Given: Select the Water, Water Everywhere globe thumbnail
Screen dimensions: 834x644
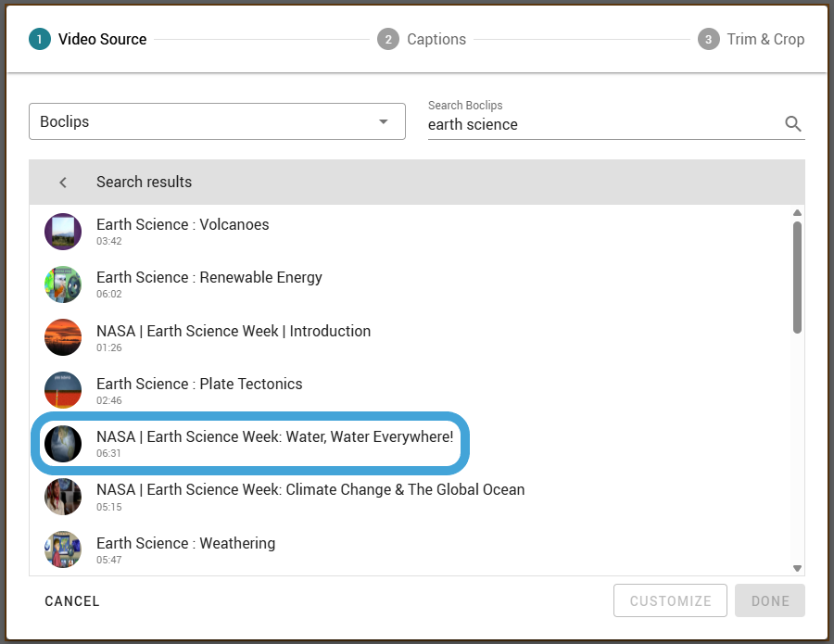Looking at the screenshot, I should point(63,444).
